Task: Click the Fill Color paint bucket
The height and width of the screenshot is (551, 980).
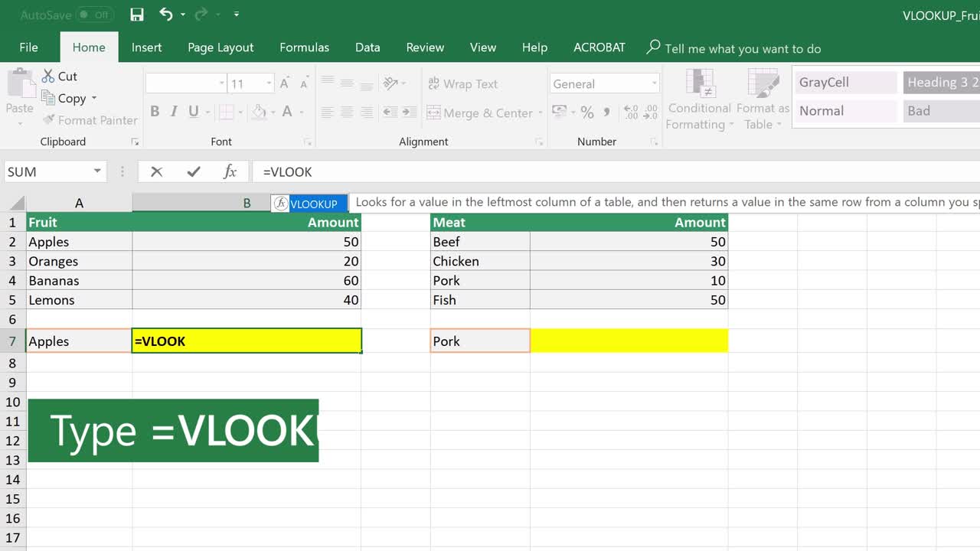Action: click(x=260, y=112)
